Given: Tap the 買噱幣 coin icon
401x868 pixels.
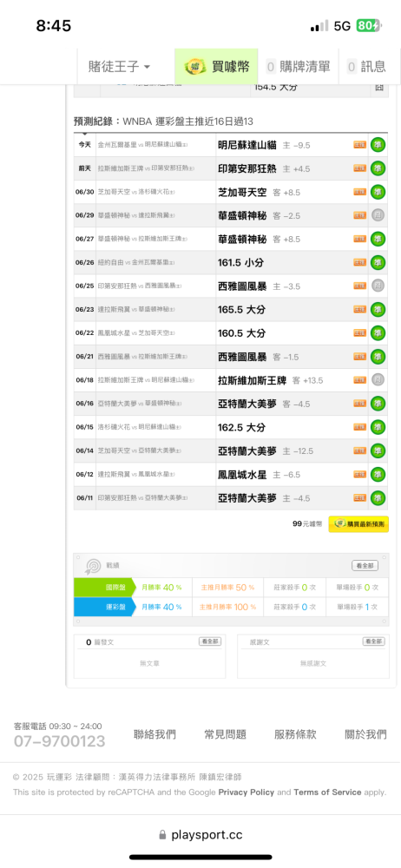Looking at the screenshot, I should click(194, 67).
